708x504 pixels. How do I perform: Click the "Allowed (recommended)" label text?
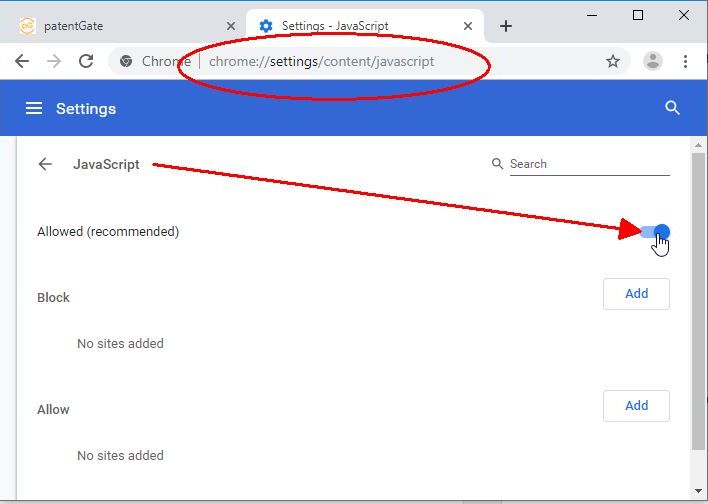pyautogui.click(x=108, y=232)
